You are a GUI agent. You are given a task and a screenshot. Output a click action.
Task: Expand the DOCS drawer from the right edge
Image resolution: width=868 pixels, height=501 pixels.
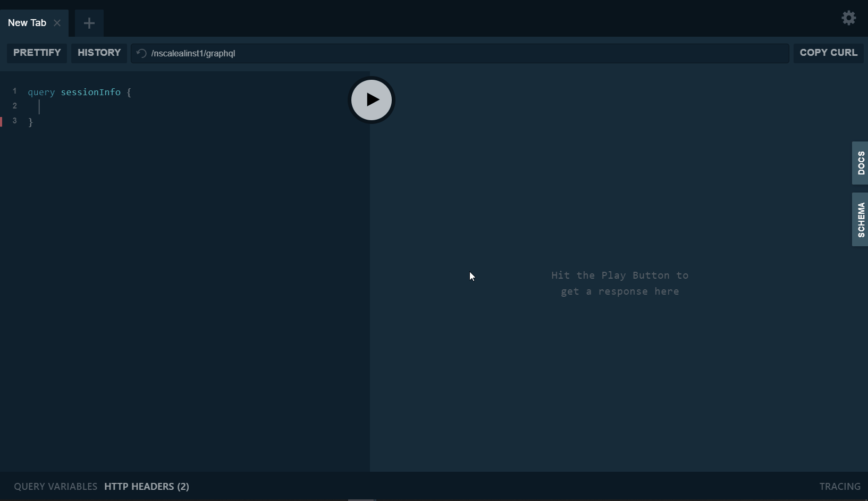click(860, 163)
